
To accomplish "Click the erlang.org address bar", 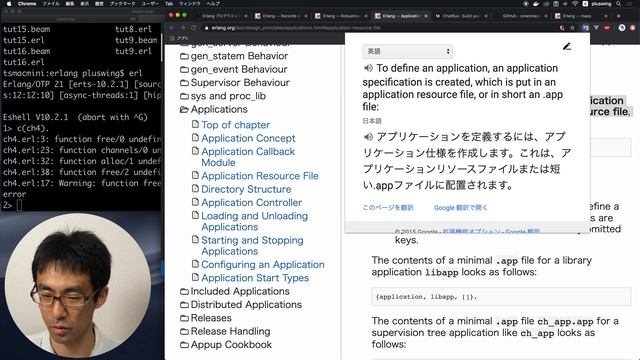I will 380,28.
